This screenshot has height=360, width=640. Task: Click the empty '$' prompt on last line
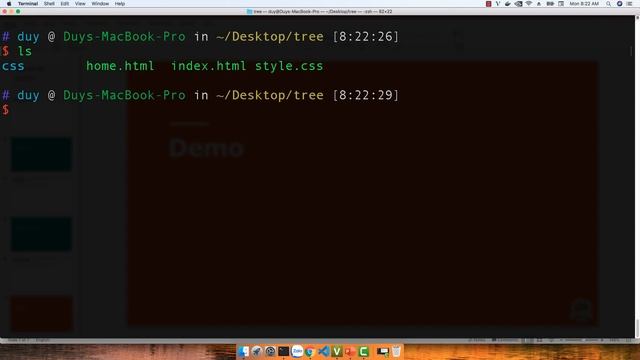(x=5, y=110)
